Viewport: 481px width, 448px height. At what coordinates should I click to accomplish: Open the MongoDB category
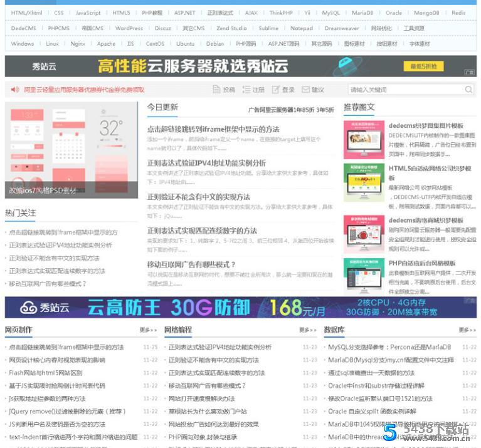point(426,13)
